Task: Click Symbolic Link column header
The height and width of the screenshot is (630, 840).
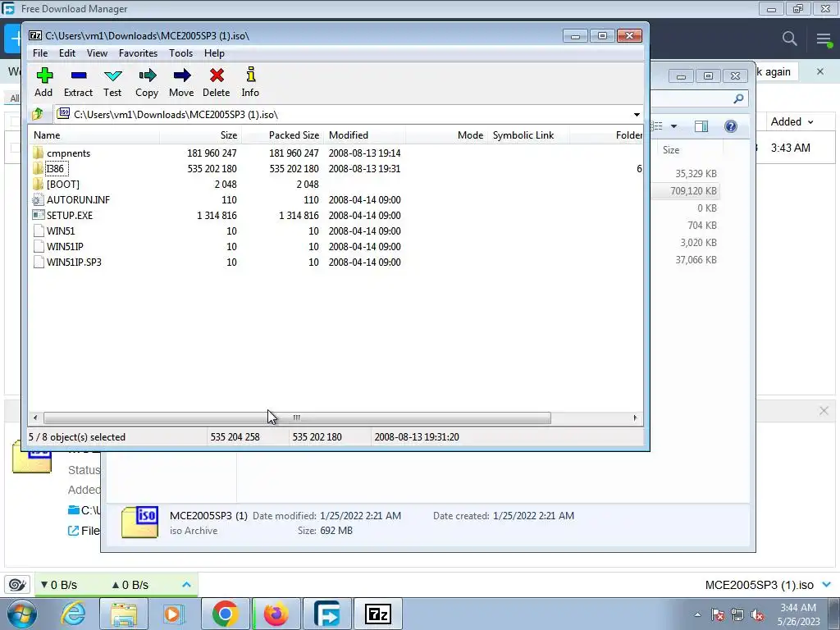Action: (528, 135)
